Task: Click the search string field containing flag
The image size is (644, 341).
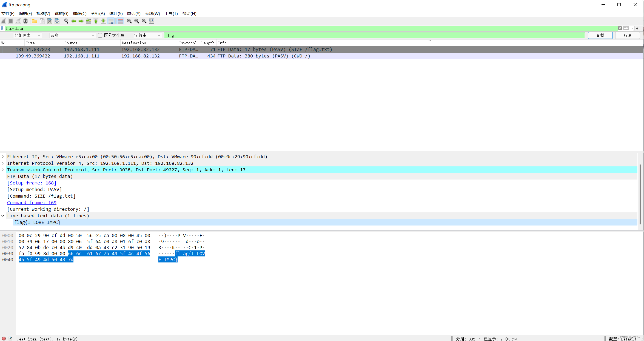Action: click(x=374, y=35)
